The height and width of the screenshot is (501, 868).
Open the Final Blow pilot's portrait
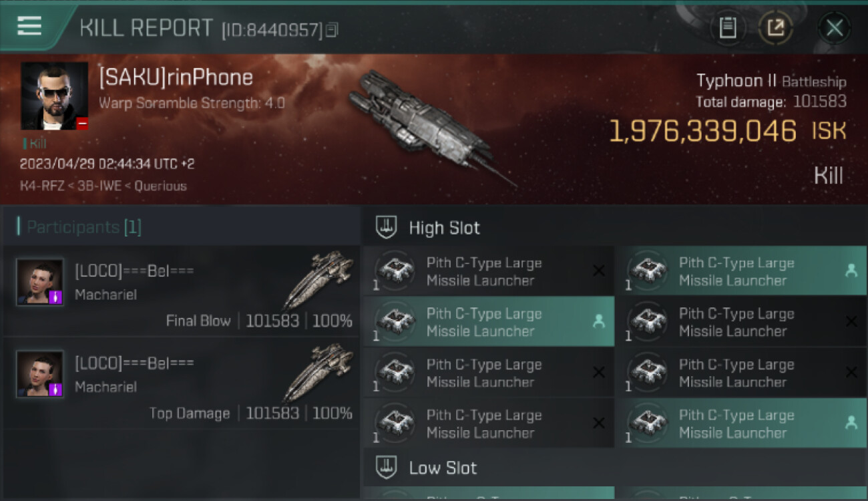pos(40,282)
